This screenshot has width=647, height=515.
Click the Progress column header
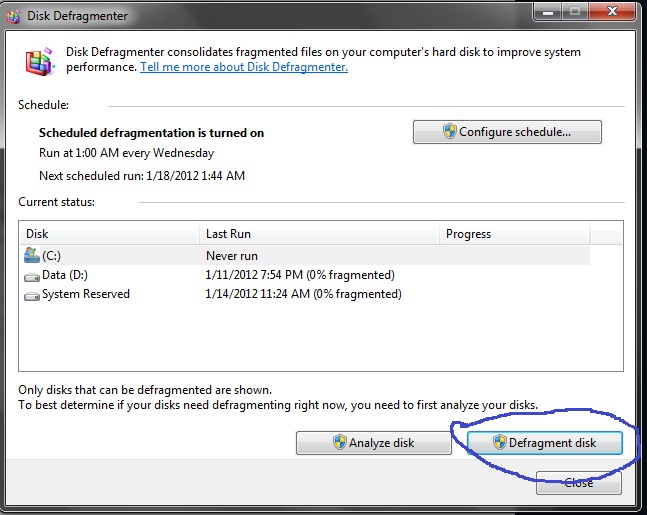tap(515, 234)
